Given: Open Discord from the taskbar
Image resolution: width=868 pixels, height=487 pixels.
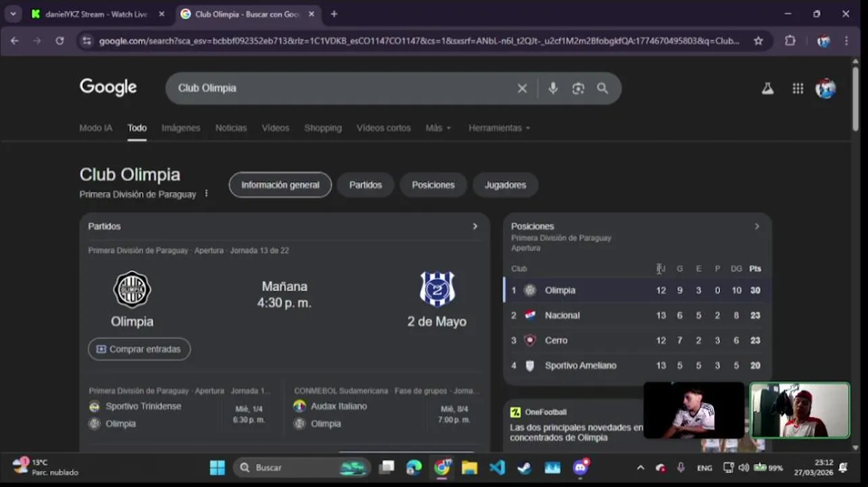Looking at the screenshot, I should (x=581, y=467).
